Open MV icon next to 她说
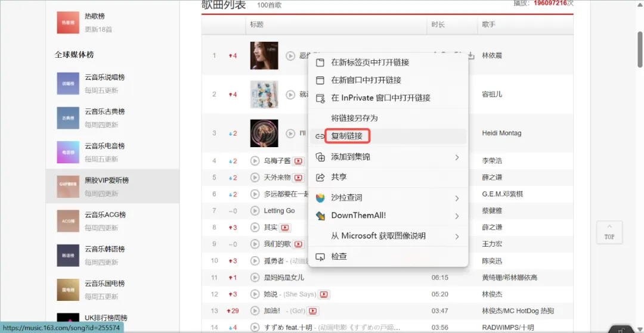Screen dimensions: 644x333 click(324, 294)
